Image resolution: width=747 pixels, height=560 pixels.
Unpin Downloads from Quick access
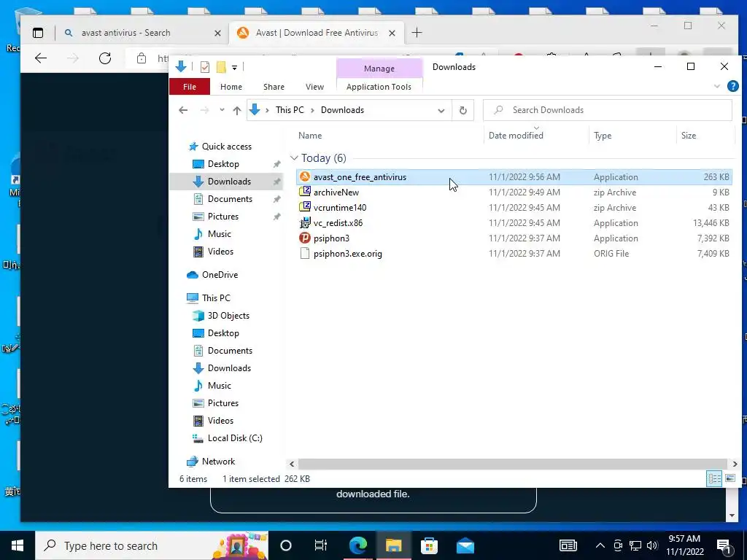[276, 182]
